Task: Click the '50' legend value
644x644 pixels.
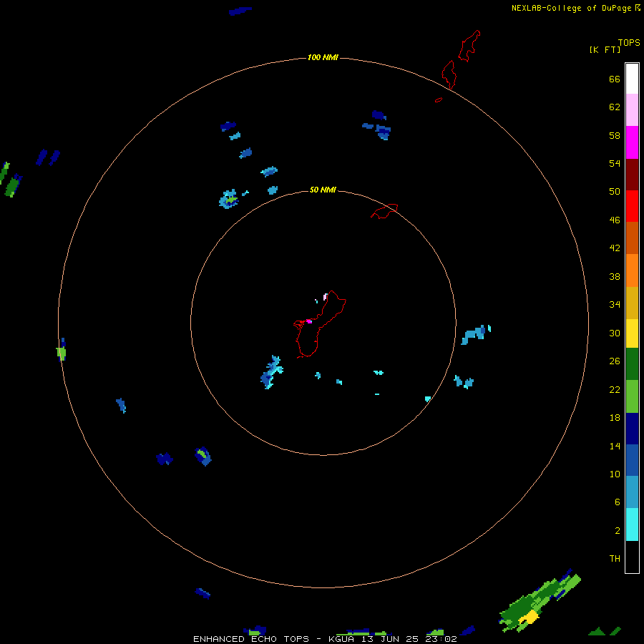Action: [615, 191]
